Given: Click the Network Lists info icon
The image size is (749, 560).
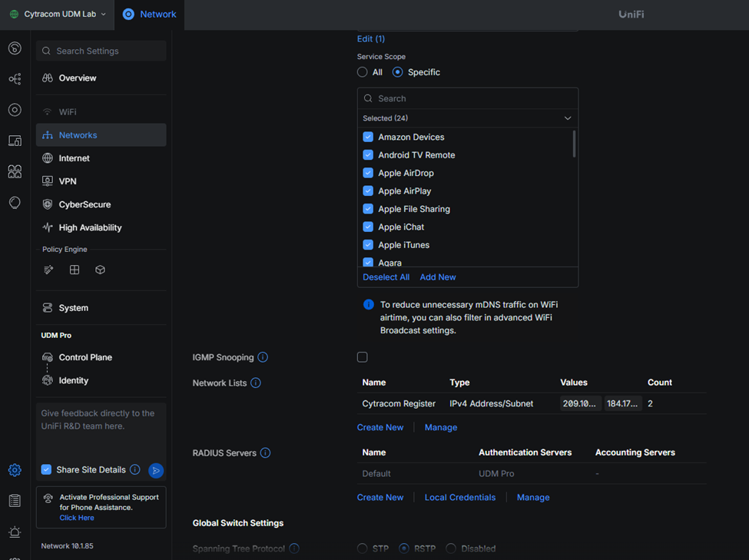Looking at the screenshot, I should point(256,383).
